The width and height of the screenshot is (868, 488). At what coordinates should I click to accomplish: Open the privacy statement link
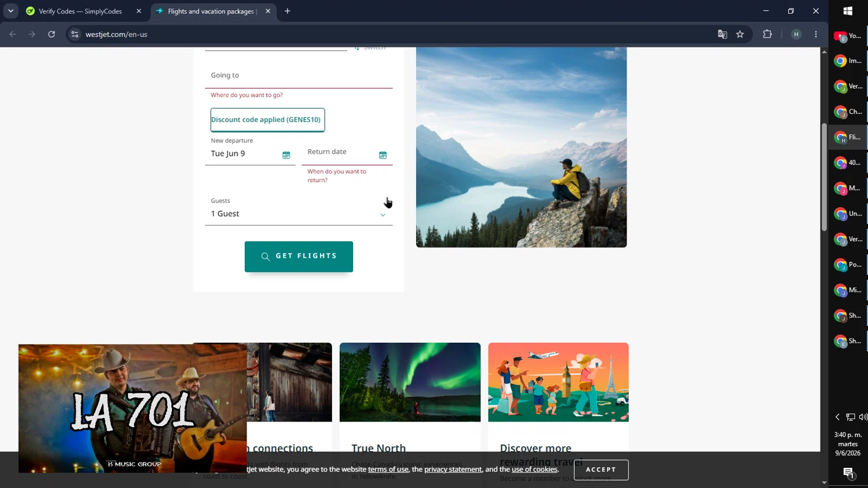pyautogui.click(x=453, y=469)
